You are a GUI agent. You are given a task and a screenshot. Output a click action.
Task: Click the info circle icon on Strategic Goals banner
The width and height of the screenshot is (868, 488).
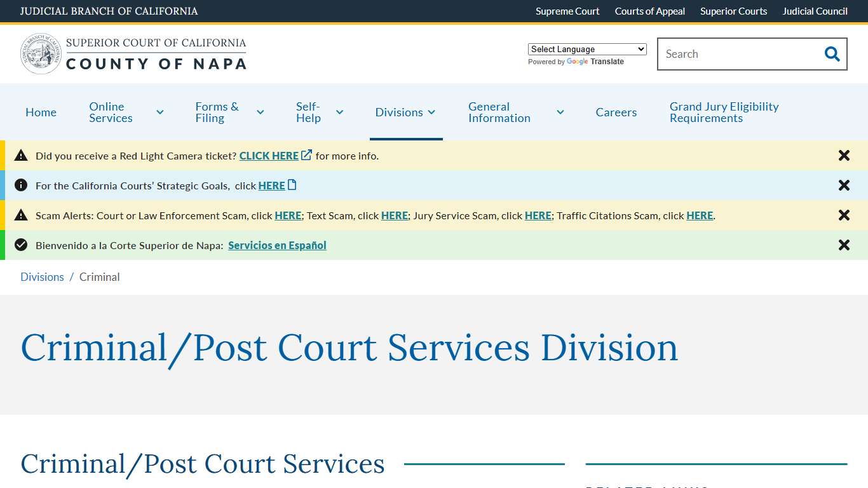(x=21, y=185)
